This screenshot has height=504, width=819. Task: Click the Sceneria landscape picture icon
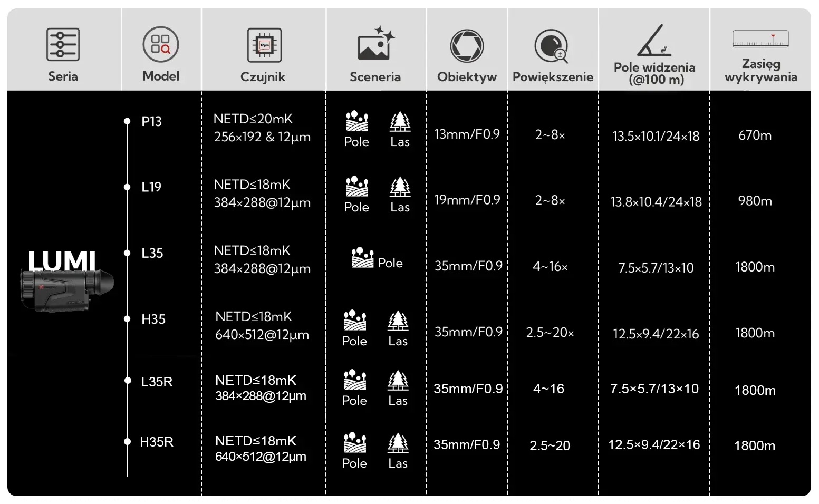click(375, 44)
